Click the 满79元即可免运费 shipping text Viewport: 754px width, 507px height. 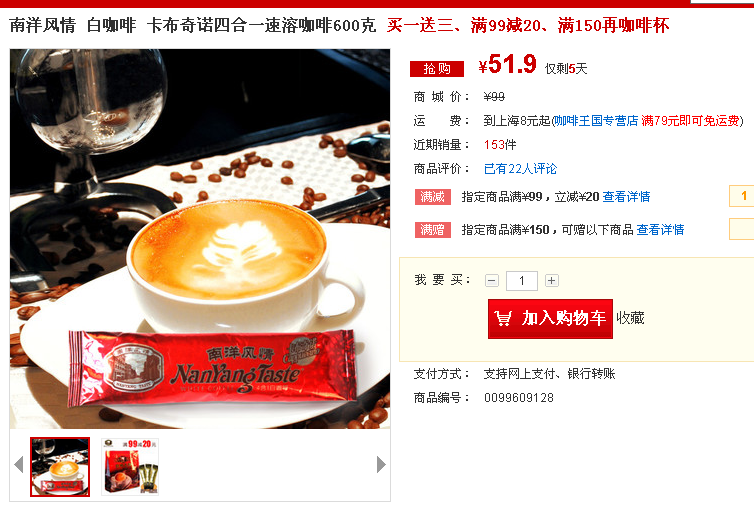click(690, 121)
